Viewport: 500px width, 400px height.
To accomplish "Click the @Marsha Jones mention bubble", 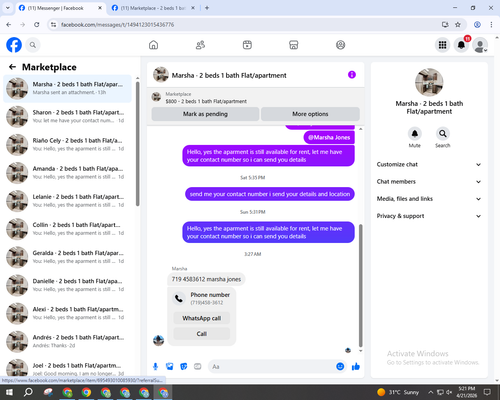I will 329,137.
